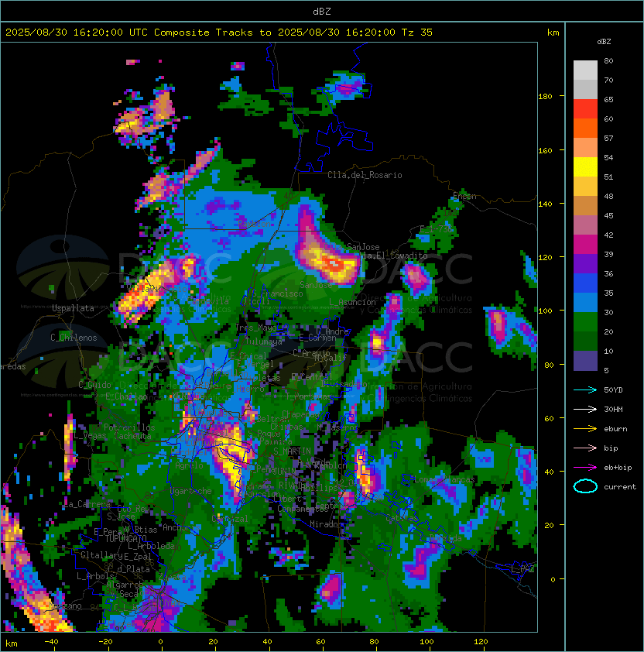Screen dimensions: 644x652
Task: Select the light blue 30-35 dBZ swatch
Action: coord(585,303)
